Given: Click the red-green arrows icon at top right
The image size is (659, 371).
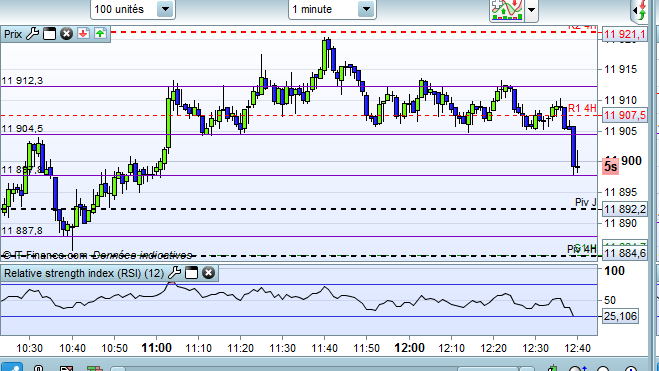Looking at the screenshot, I should tap(641, 10).
